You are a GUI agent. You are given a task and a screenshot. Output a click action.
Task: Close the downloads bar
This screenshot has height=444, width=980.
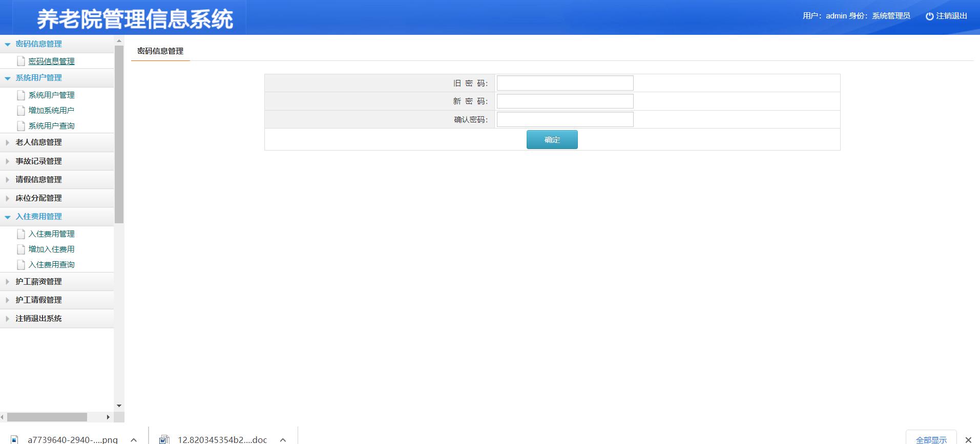click(x=968, y=439)
